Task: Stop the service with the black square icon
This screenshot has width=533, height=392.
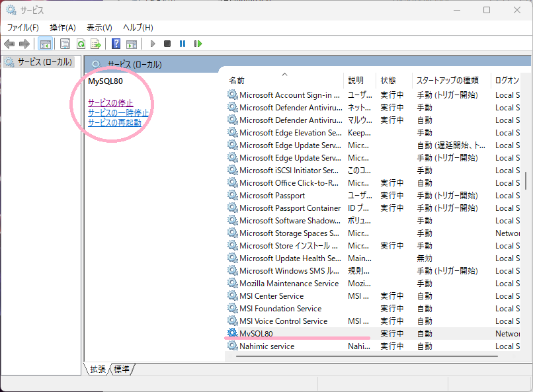Action: pyautogui.click(x=169, y=44)
